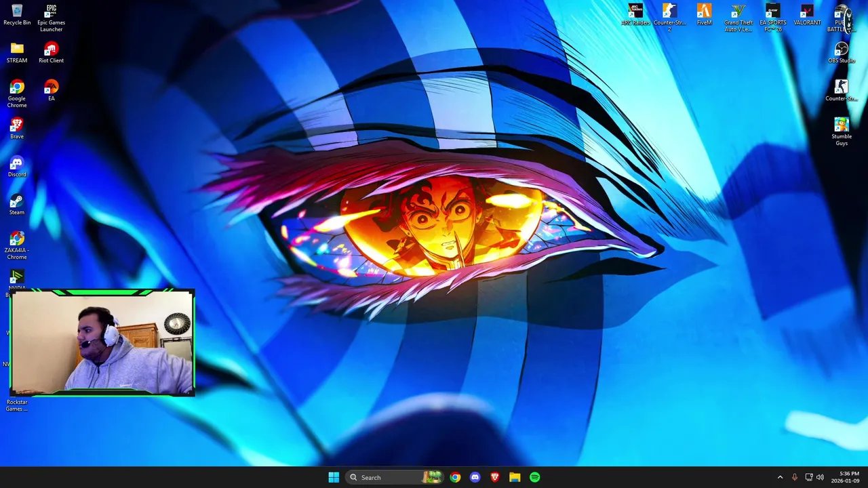Viewport: 868px width, 488px height.
Task: Launch the EA SPORTS FC 26 shortcut
Action: pyautogui.click(x=772, y=18)
